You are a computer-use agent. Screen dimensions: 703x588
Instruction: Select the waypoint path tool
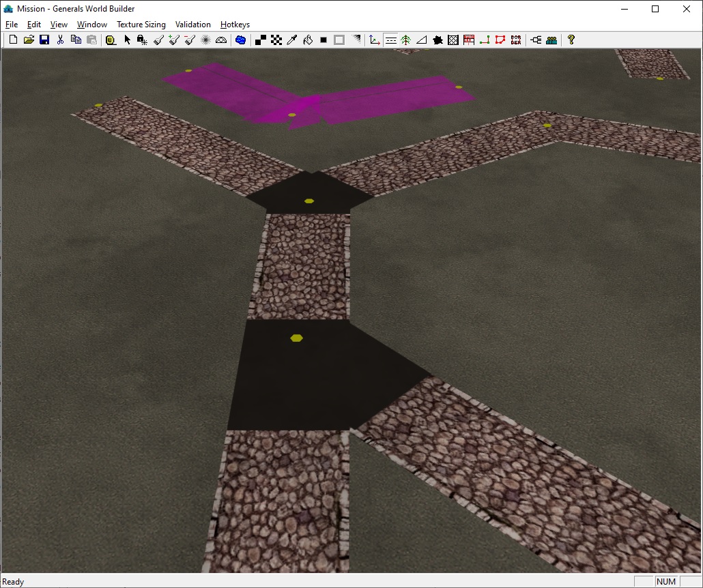484,40
